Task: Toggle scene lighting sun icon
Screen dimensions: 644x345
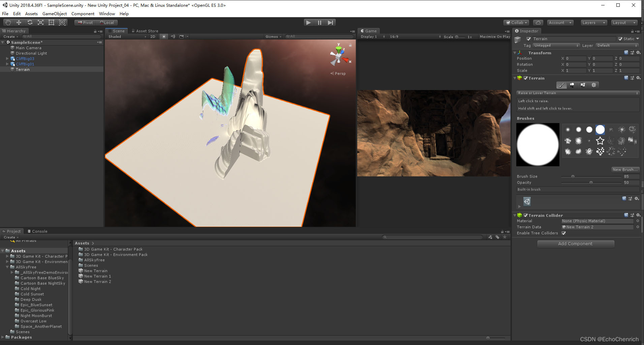Action: pyautogui.click(x=164, y=36)
